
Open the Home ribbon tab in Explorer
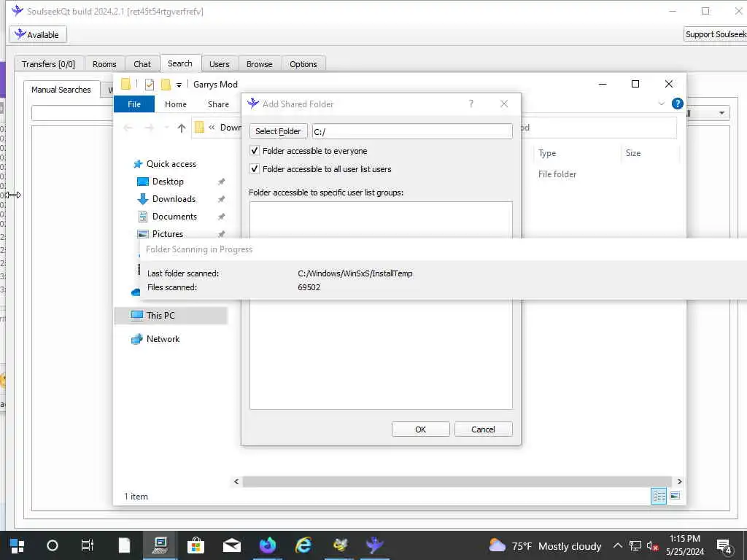click(x=176, y=104)
